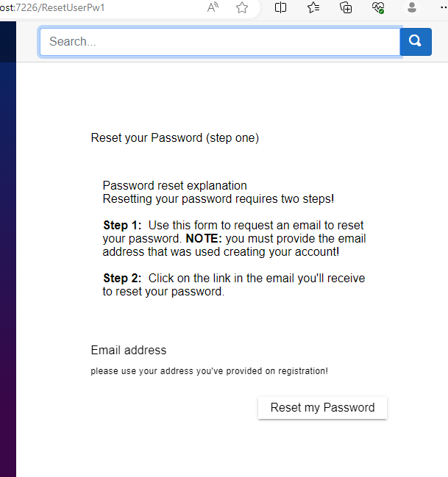Click the bold 'Step 2:' label

pos(122,279)
